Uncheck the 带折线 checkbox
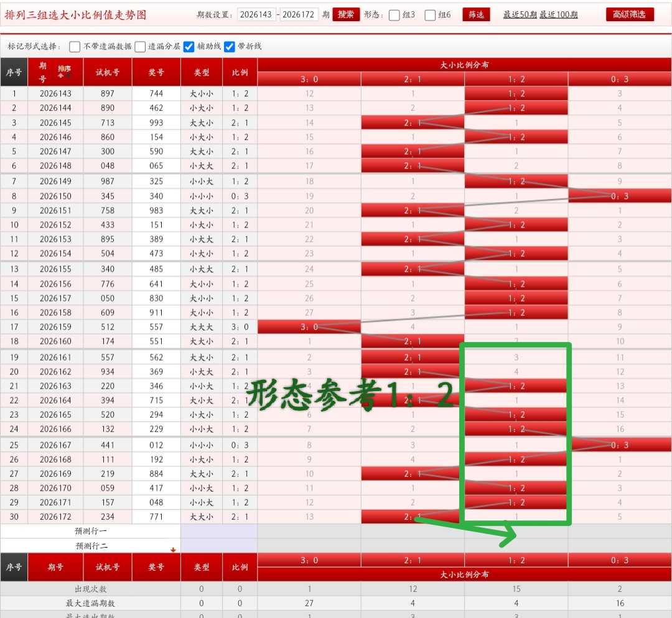The height and width of the screenshot is (618, 672). tap(229, 46)
